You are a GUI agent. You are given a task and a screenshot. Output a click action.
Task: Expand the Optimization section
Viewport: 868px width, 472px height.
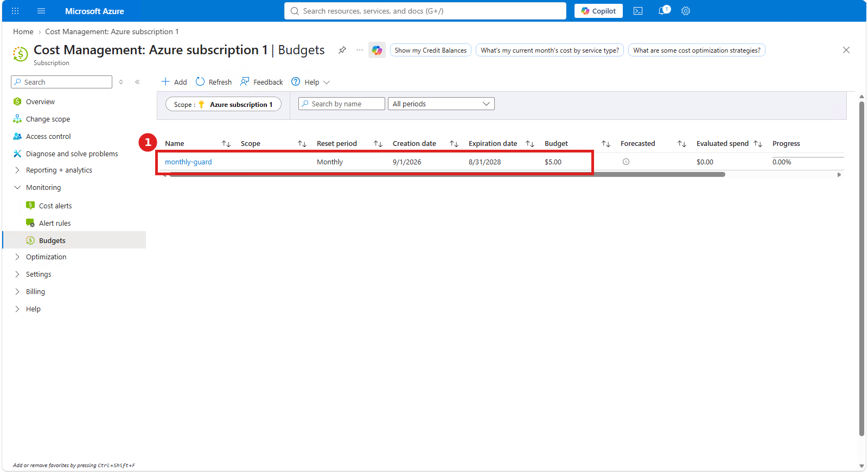tap(17, 257)
